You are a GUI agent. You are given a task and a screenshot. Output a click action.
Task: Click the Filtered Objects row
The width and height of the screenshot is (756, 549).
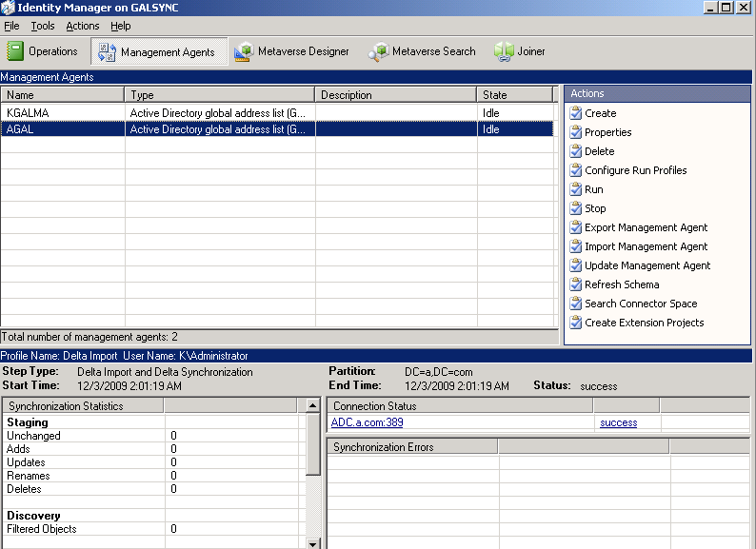[x=153, y=529]
